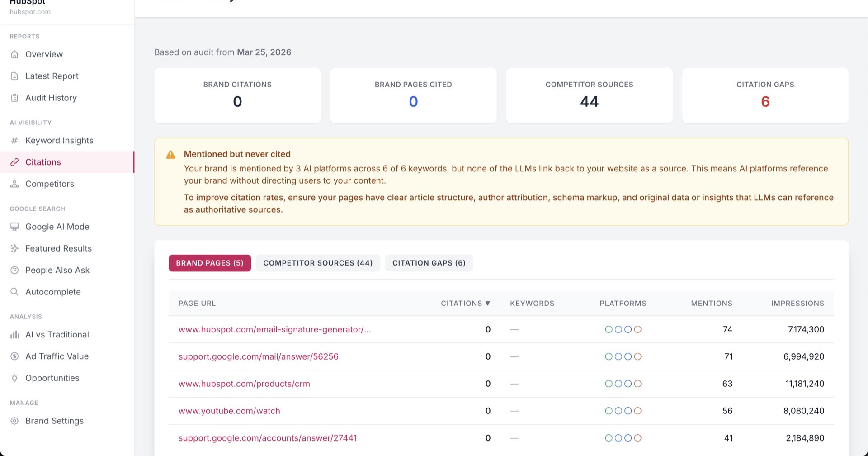Go to Ad Traffic Value

click(x=67, y=356)
